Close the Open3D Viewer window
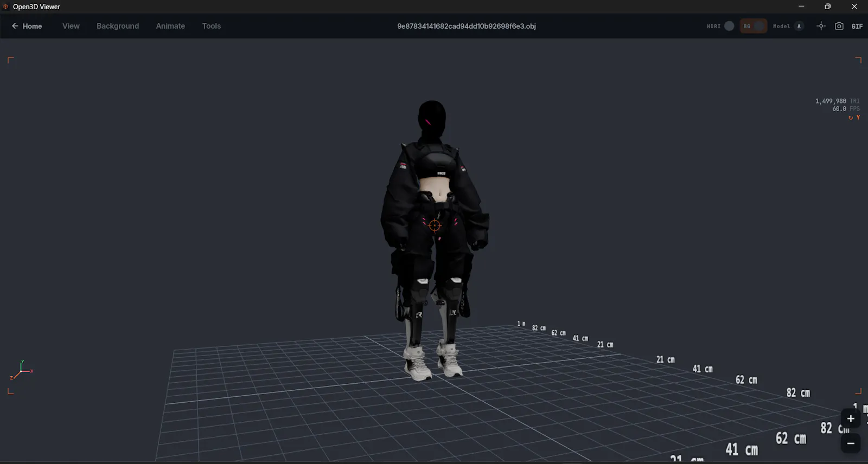Screen dimensions: 868x464 tap(854, 7)
